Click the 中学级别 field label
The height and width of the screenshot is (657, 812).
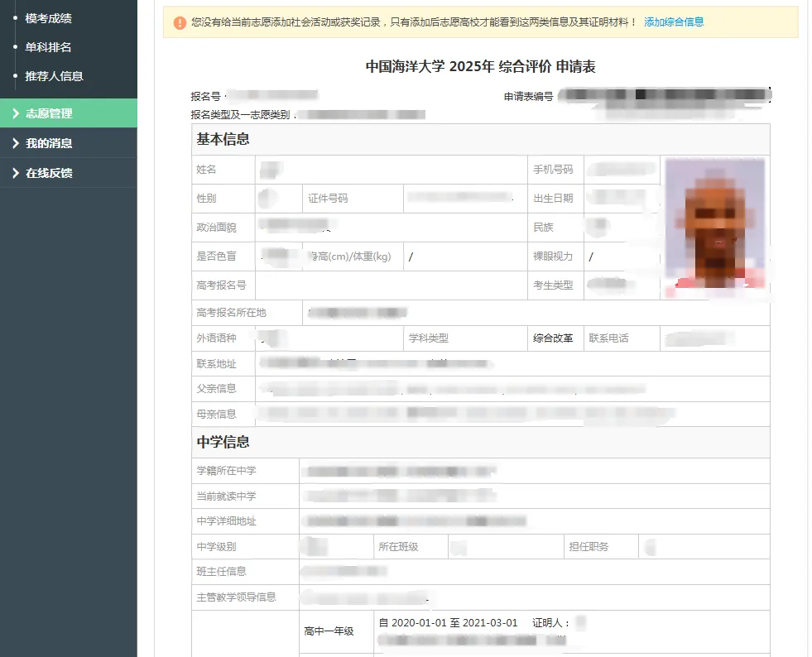217,547
